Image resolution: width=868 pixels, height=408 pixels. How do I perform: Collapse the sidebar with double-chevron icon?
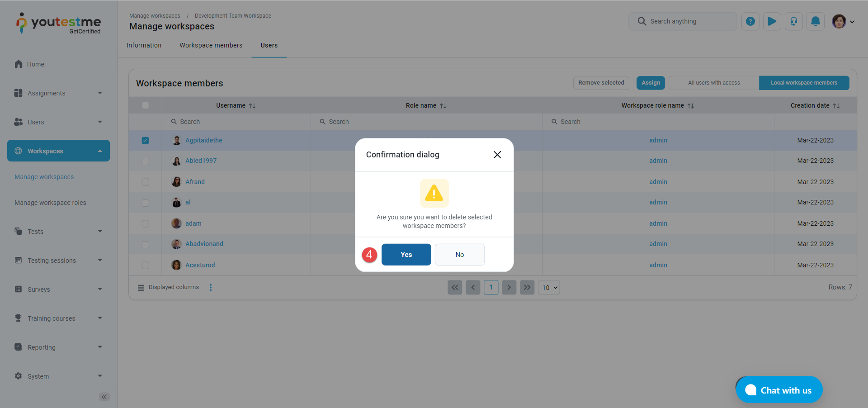pos(104,397)
